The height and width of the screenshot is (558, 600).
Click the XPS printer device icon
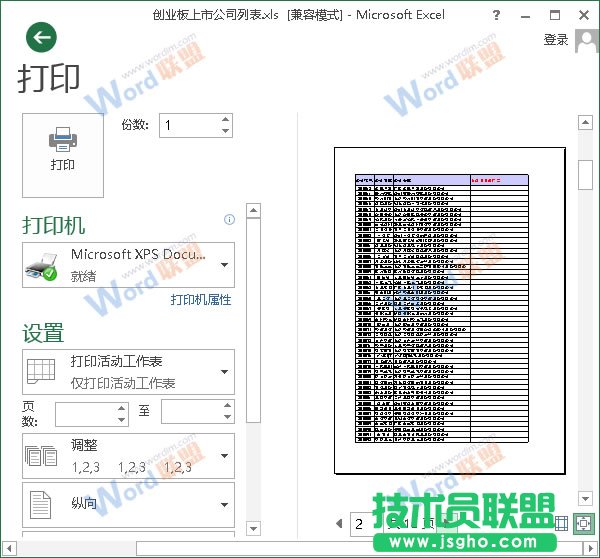[41, 266]
